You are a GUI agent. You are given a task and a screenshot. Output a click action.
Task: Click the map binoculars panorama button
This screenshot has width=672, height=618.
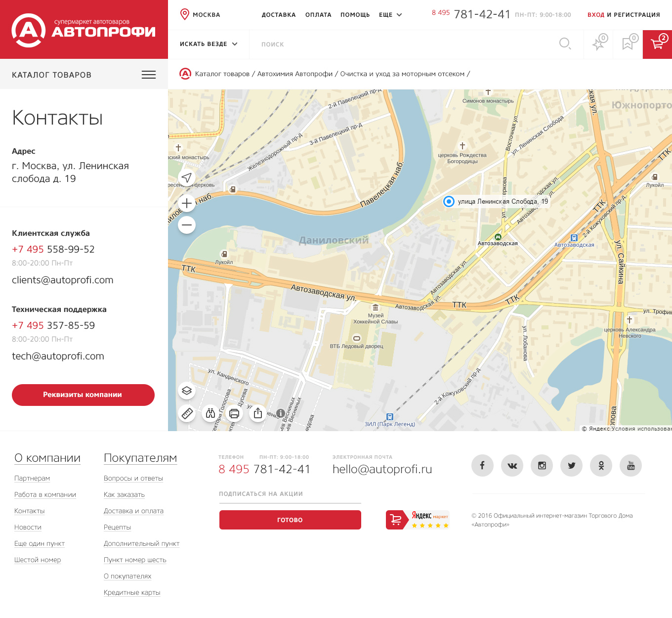(210, 413)
